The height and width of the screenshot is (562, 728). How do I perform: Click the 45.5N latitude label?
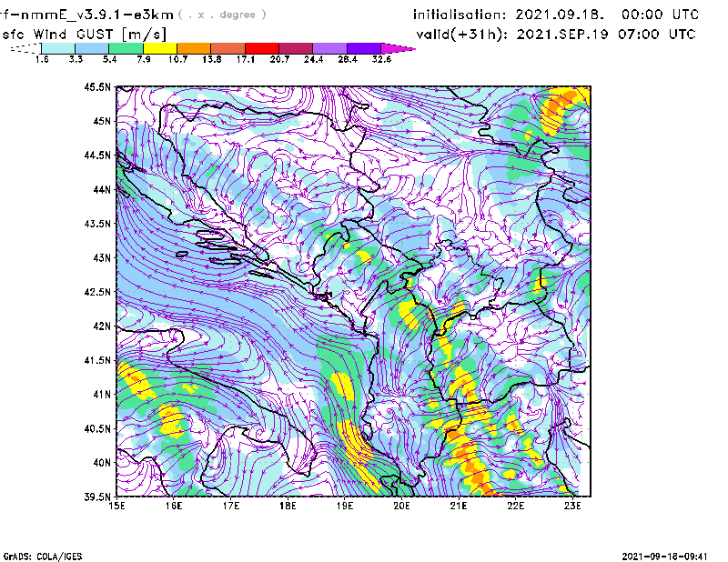[98, 86]
